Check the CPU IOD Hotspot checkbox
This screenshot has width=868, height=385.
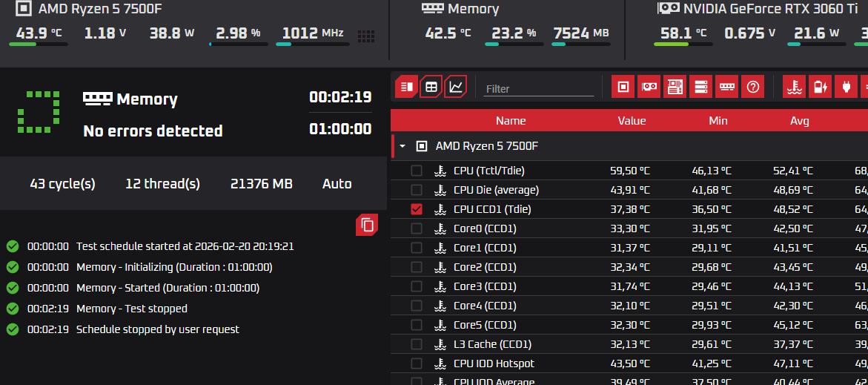click(417, 364)
